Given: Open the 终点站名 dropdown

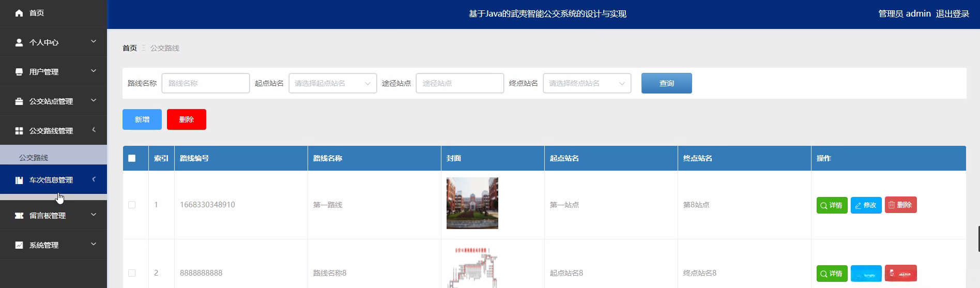Looking at the screenshot, I should pos(587,83).
